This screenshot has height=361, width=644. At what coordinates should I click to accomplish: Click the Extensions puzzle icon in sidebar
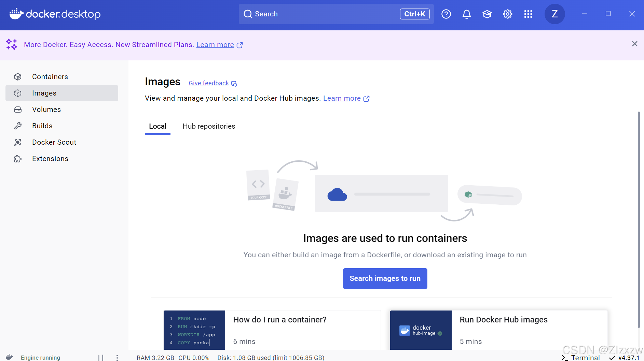point(18,159)
